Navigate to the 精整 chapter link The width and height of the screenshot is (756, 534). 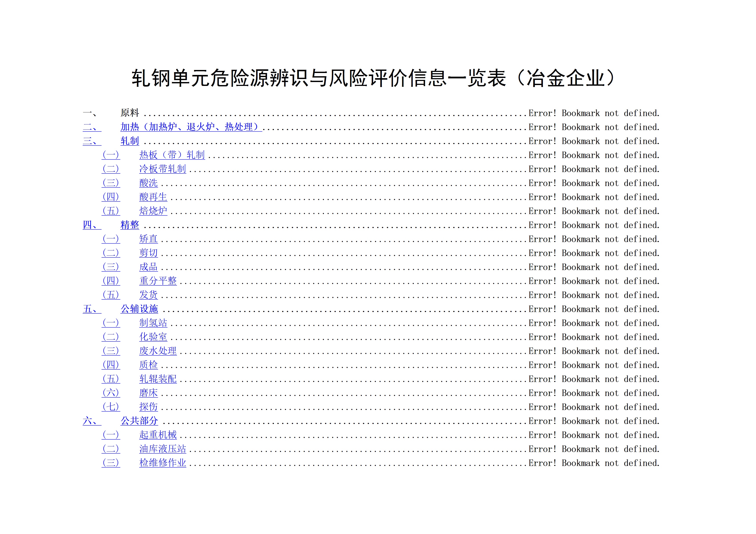click(130, 225)
